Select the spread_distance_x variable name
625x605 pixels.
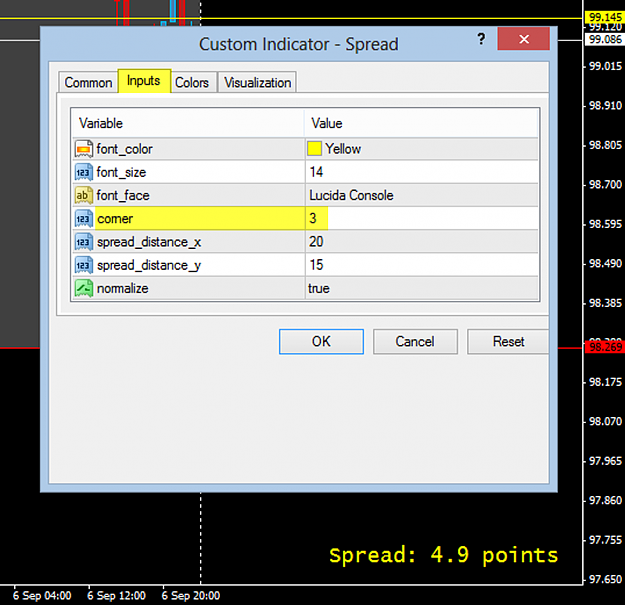[149, 242]
